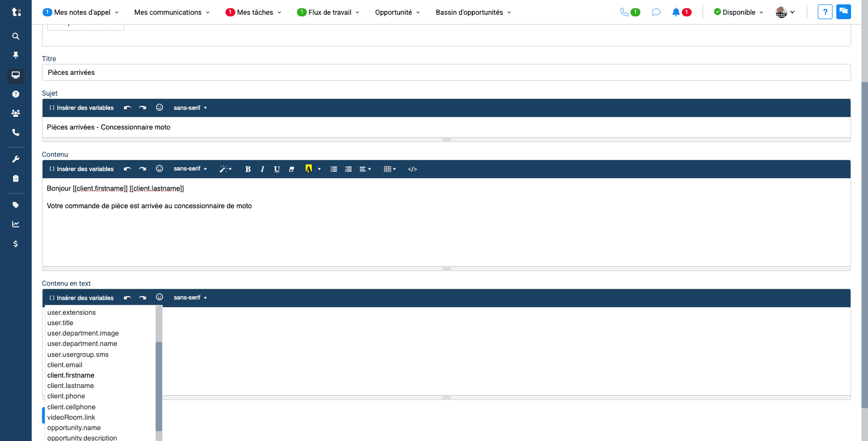Click the phone icon in top bar
868x441 pixels.
(624, 12)
